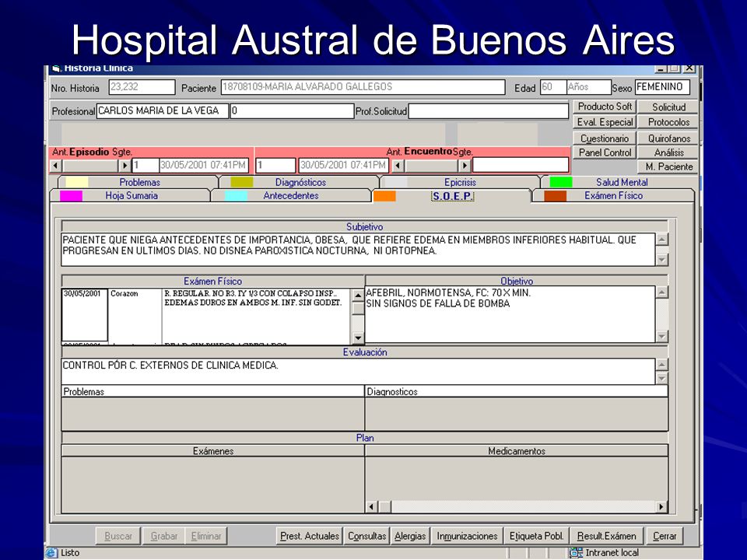Select the S.O.E.P. tab
This screenshot has height=560, width=747.
tap(452, 196)
